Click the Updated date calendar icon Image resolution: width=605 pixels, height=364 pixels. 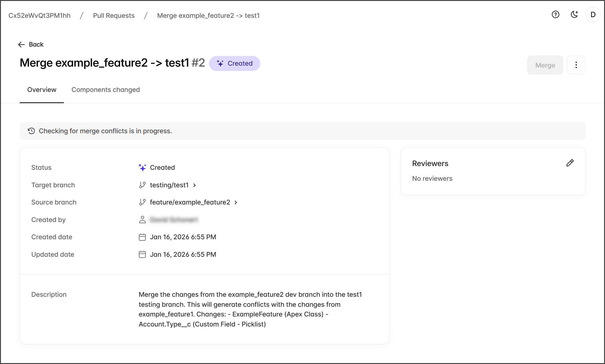click(142, 255)
